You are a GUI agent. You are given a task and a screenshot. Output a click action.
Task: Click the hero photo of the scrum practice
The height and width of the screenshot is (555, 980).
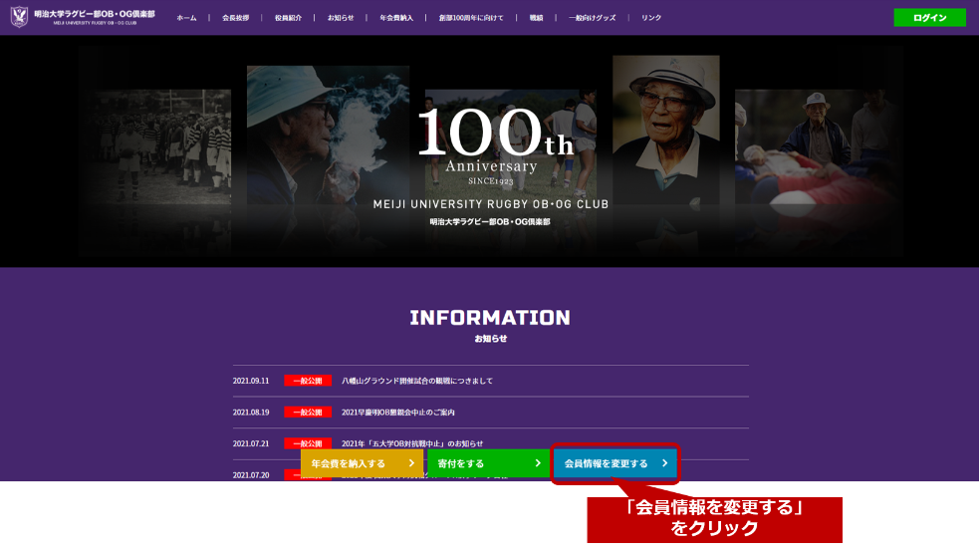point(818,146)
